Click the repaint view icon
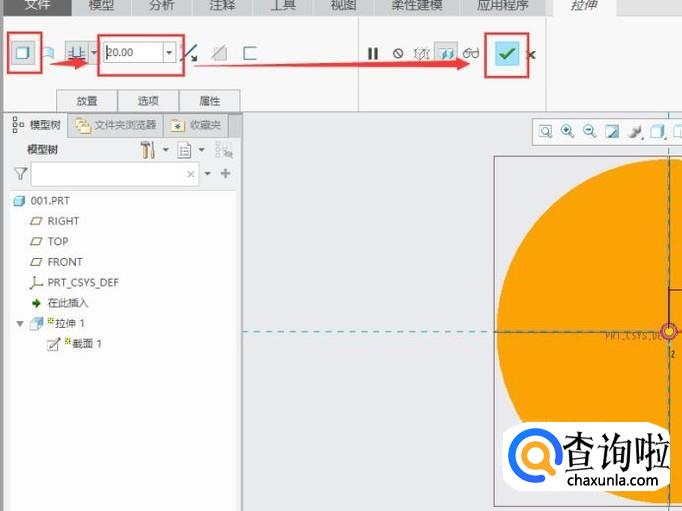Image resolution: width=682 pixels, height=511 pixels. (612, 131)
